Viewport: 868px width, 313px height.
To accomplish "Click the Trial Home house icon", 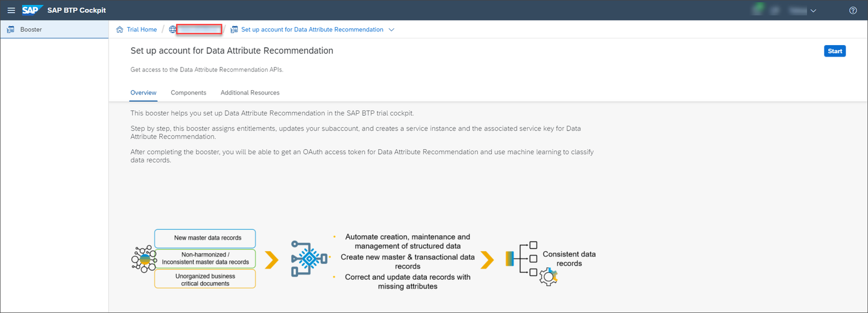I will tap(119, 29).
